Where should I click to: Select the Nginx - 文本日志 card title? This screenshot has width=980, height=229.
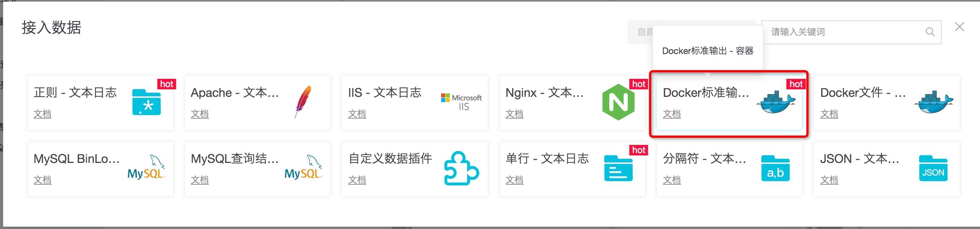(544, 93)
